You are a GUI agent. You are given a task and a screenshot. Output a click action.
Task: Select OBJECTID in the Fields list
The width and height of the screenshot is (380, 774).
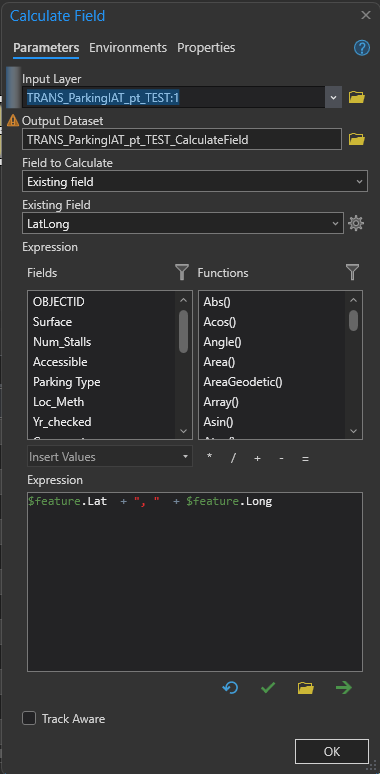tap(59, 302)
